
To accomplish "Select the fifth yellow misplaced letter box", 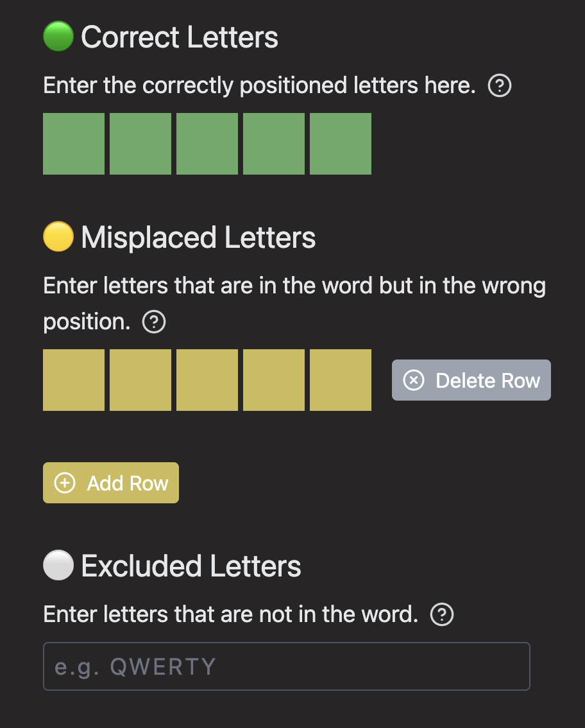I will point(340,379).
